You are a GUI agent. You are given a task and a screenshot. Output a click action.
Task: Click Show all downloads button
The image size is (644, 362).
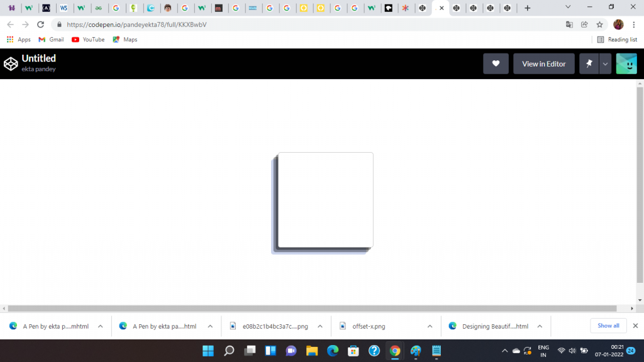point(608,326)
